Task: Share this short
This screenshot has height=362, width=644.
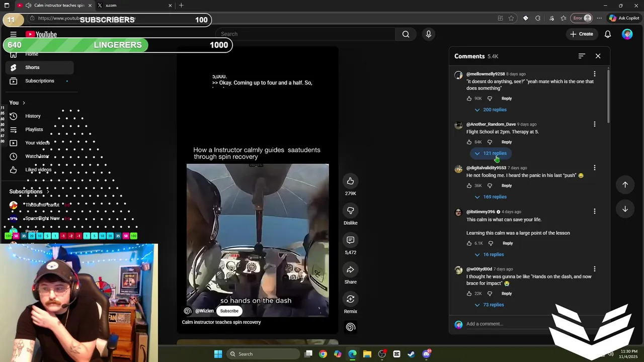Action: tap(351, 269)
